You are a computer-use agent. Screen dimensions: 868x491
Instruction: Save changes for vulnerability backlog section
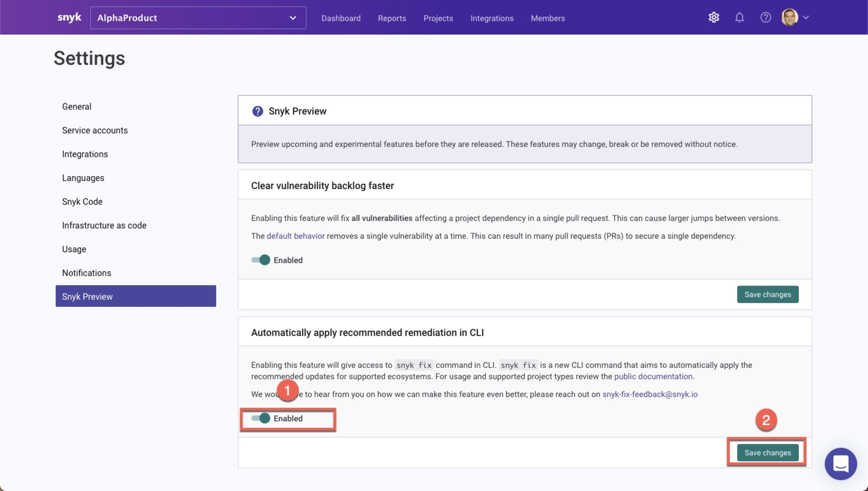(768, 294)
